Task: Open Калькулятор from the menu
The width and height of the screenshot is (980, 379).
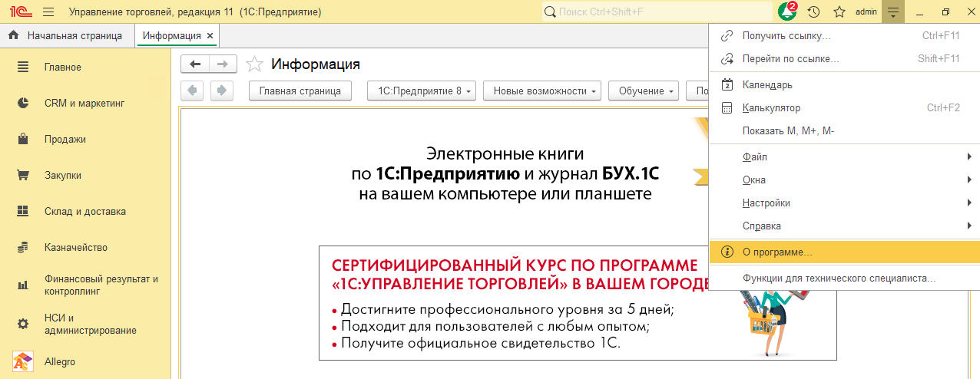Action: 844,108
